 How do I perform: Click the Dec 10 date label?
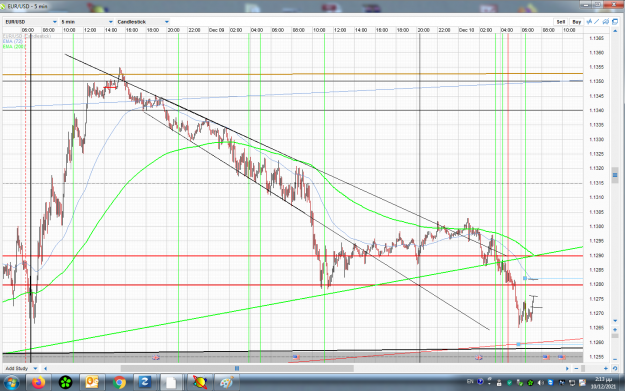[466, 30]
